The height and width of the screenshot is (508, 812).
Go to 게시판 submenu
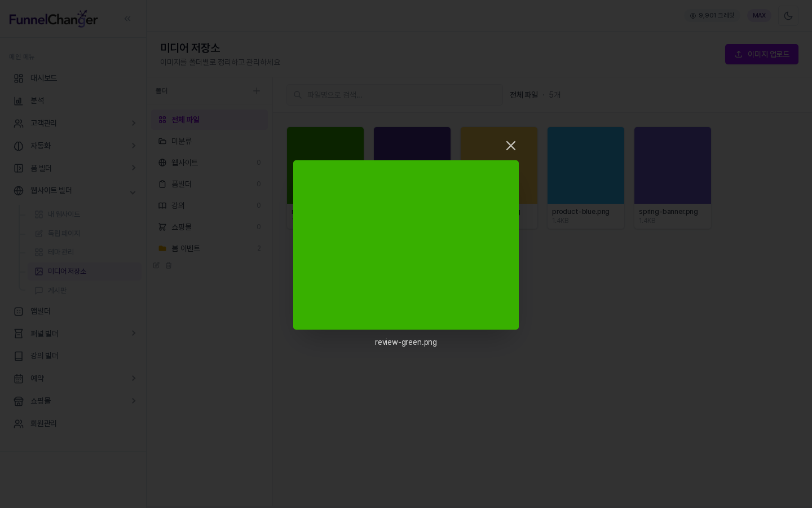pyautogui.click(x=85, y=290)
